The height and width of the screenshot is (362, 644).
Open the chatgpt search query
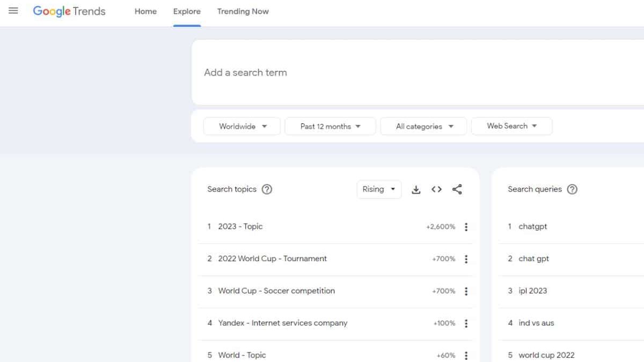tap(533, 226)
